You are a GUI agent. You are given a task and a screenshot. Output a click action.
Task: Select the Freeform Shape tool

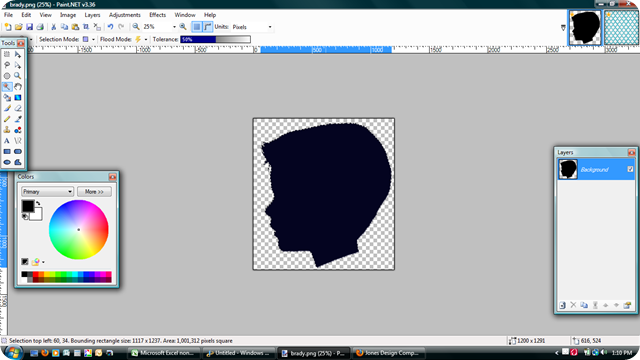18,162
